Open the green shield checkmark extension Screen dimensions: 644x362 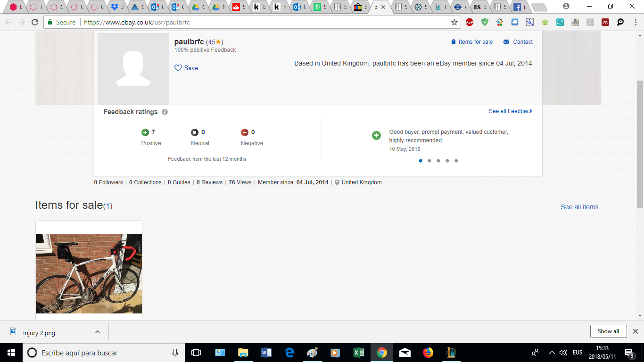485,22
